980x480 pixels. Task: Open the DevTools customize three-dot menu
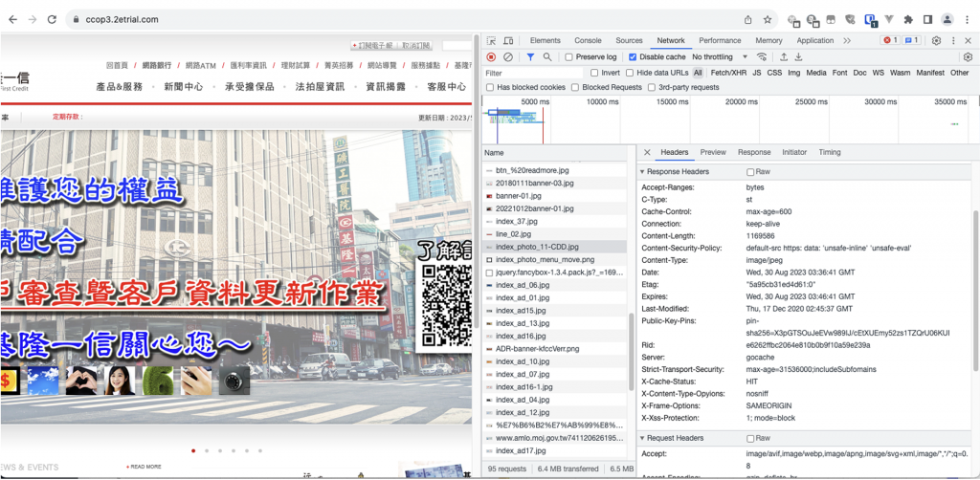tap(953, 40)
